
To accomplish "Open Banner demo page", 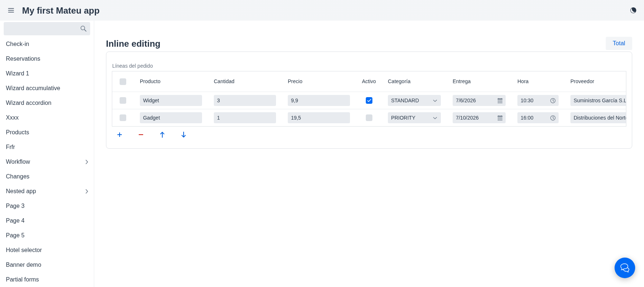I will 23,265.
